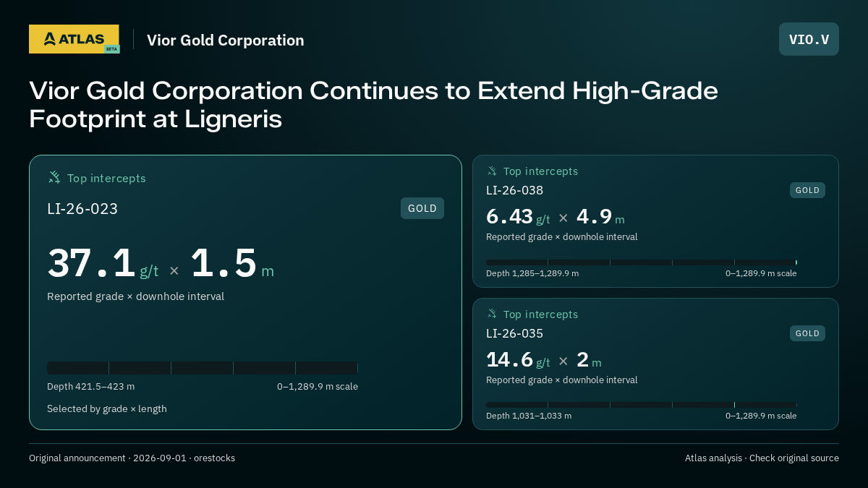
Task: Click the GOLD tag on LI-26-023
Action: coord(422,208)
